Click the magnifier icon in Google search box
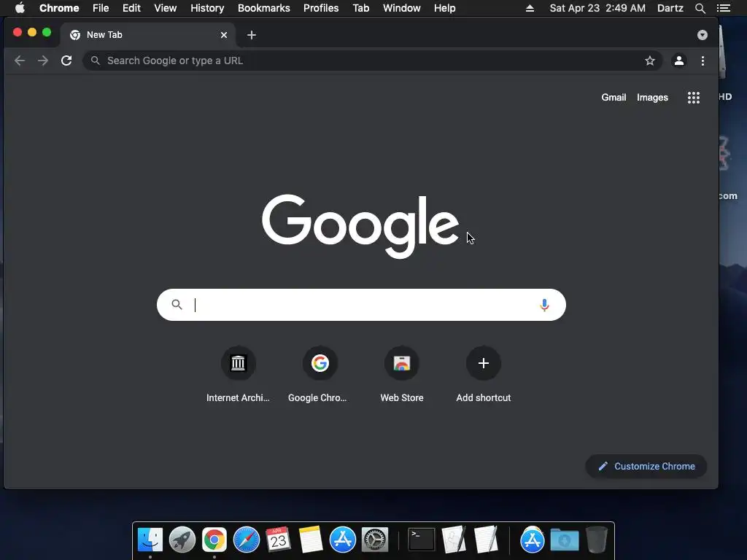This screenshot has height=560, width=747. 177,304
